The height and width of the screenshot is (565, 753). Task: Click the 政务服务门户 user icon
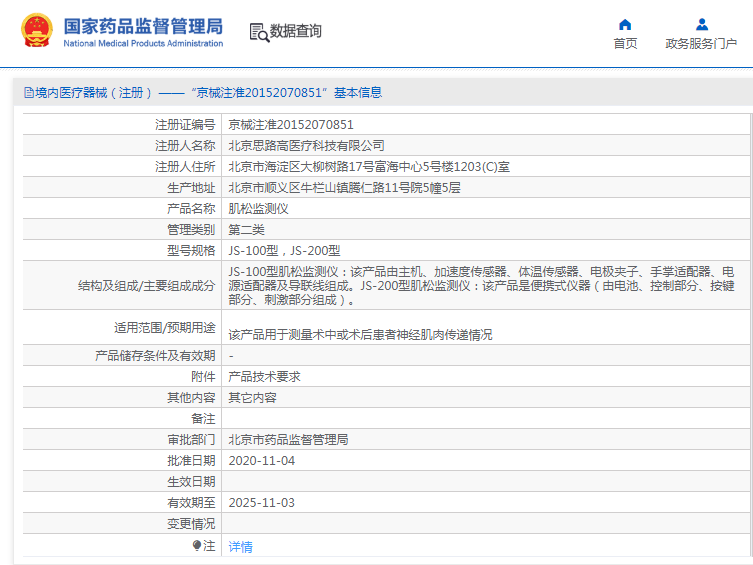702,24
